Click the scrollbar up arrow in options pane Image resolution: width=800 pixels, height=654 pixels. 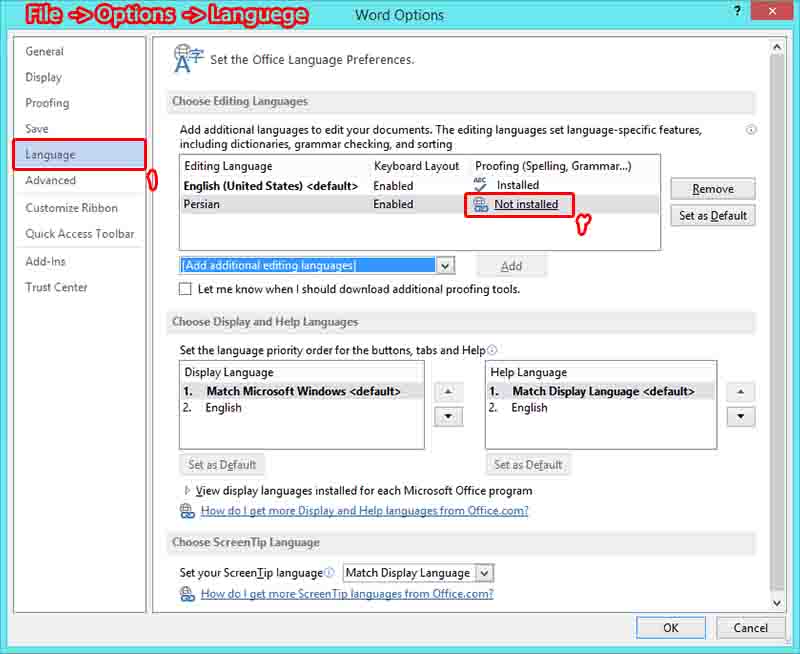pos(777,47)
